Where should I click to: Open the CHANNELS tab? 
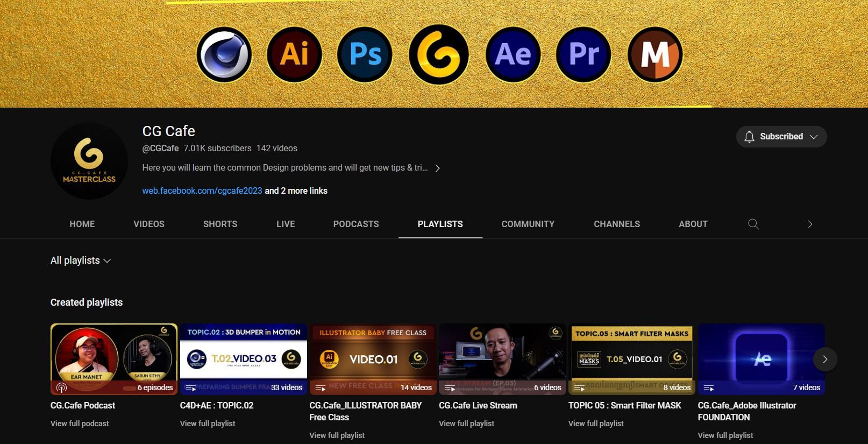(x=617, y=224)
